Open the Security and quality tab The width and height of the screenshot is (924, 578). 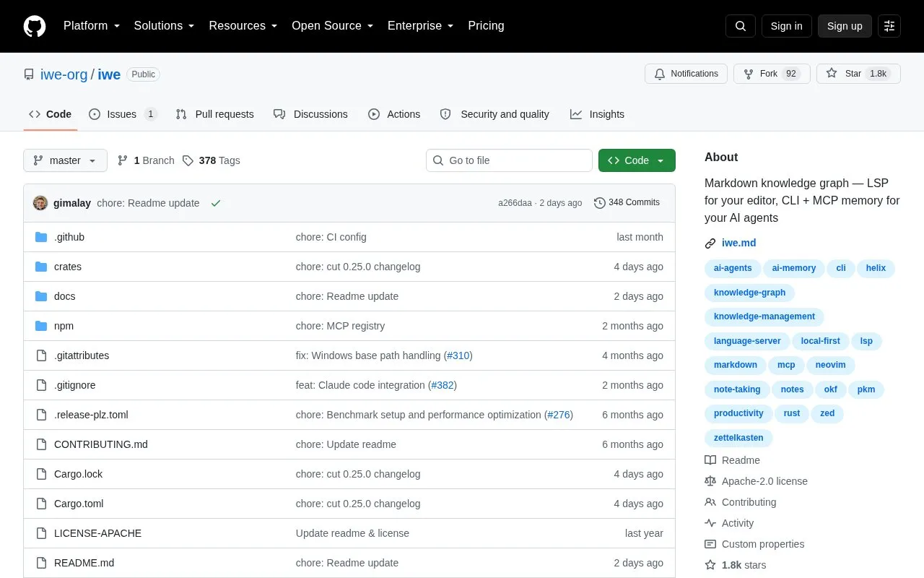(x=494, y=114)
